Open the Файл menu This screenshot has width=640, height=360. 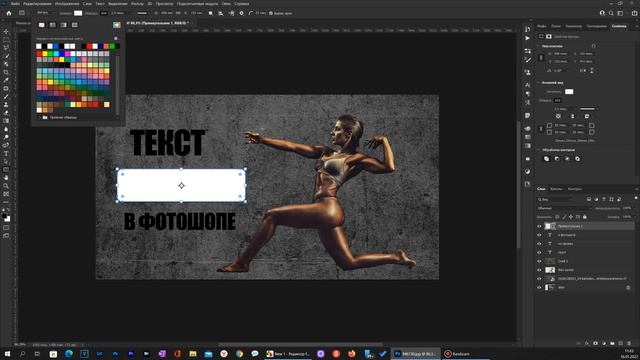[16, 3]
